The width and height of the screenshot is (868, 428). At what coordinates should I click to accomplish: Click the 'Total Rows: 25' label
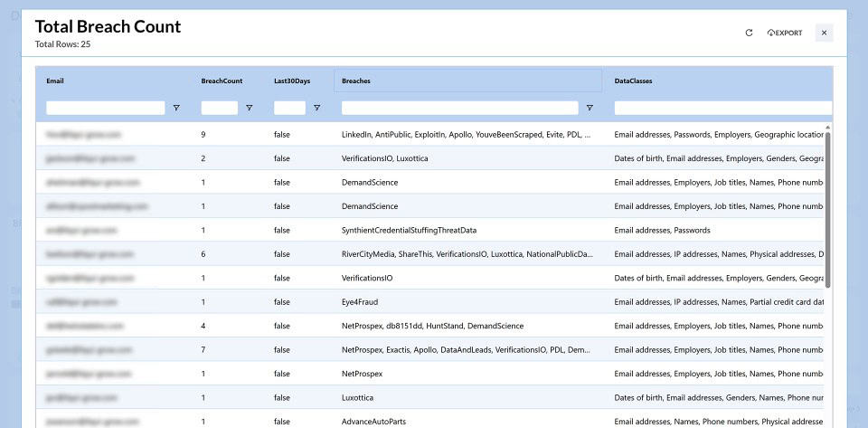(62, 44)
